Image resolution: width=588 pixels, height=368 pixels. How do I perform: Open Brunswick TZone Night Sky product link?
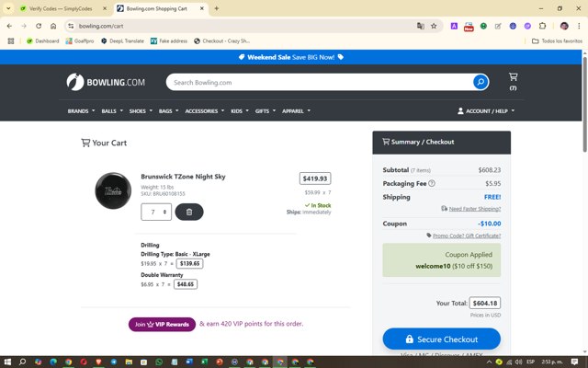(183, 177)
